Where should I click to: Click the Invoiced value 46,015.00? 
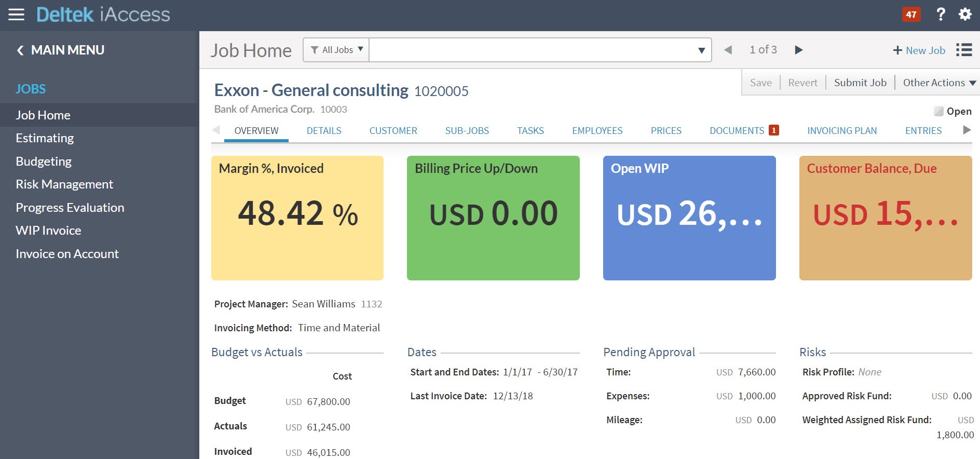click(329, 452)
